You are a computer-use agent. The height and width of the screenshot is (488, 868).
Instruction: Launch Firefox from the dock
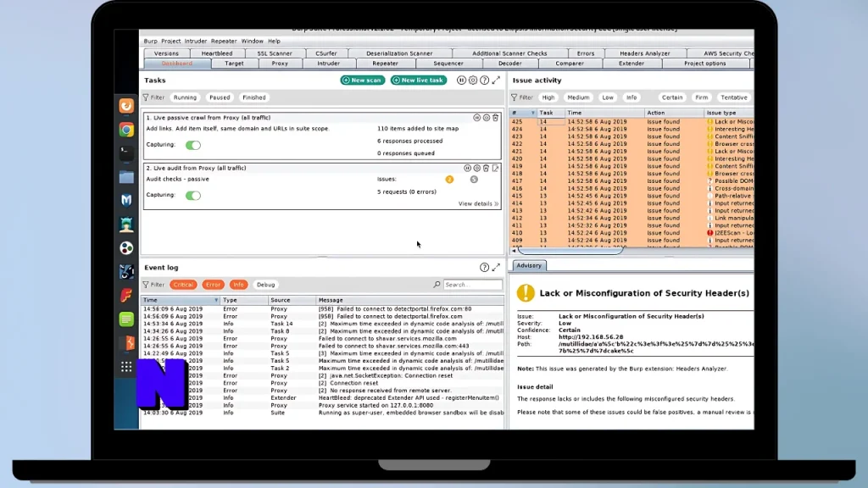coord(126,106)
